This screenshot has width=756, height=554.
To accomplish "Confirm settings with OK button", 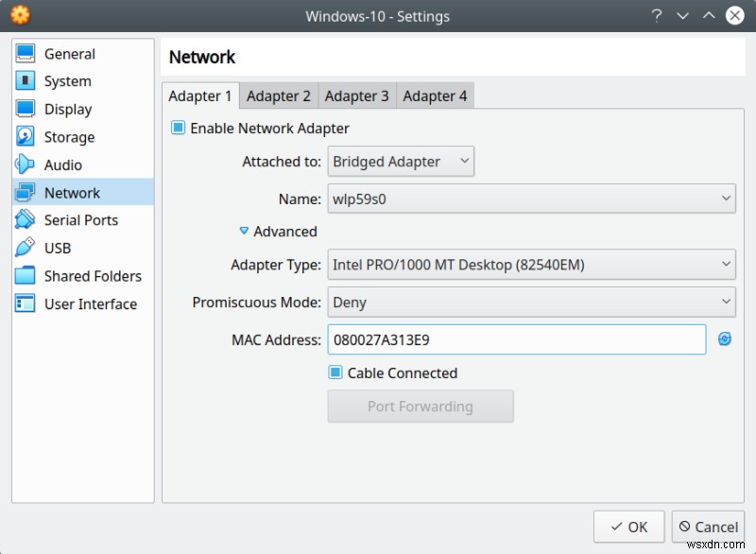I will tap(628, 527).
